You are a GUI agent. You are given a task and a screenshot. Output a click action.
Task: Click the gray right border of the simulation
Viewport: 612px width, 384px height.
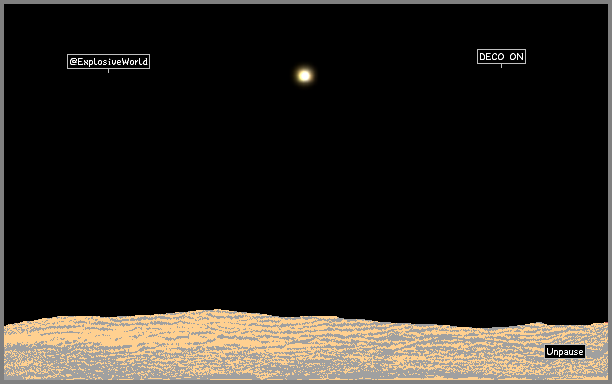[610, 192]
